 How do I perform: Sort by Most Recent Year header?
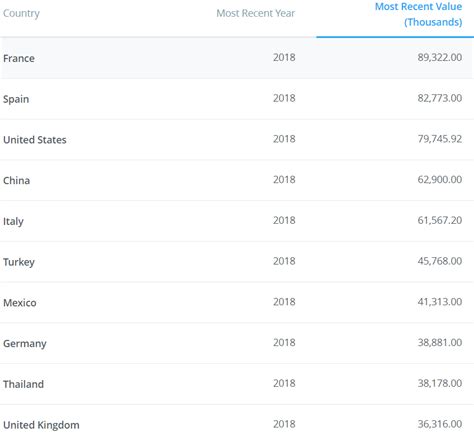pyautogui.click(x=256, y=13)
